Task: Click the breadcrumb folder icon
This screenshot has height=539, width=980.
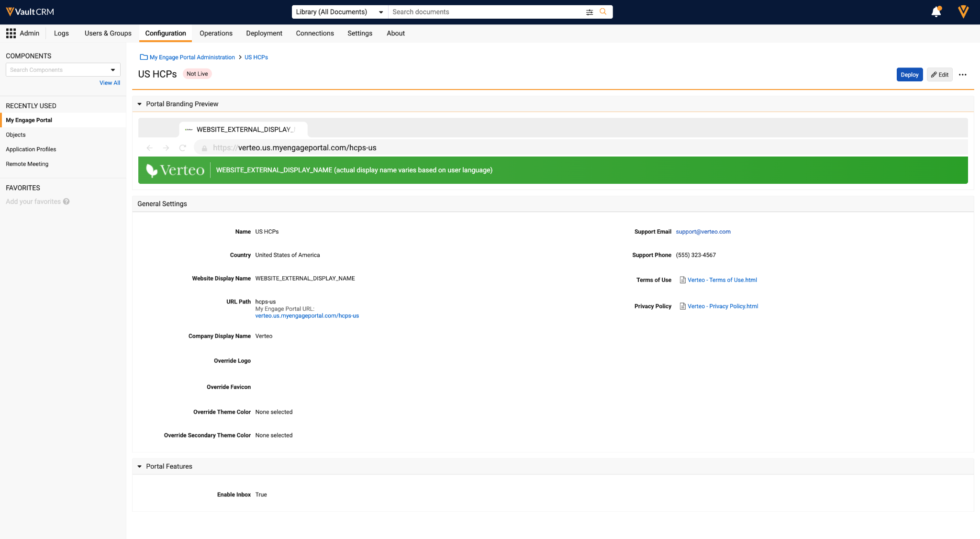Action: pyautogui.click(x=144, y=57)
